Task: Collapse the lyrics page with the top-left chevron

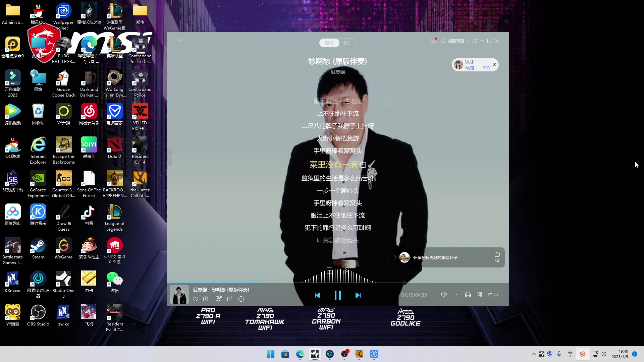Action: point(179,40)
